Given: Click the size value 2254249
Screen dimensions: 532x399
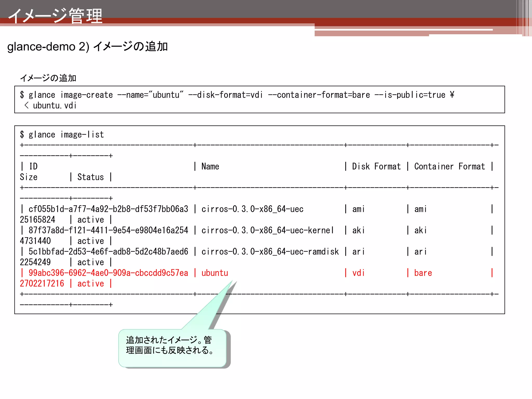Looking at the screenshot, I should (35, 262).
